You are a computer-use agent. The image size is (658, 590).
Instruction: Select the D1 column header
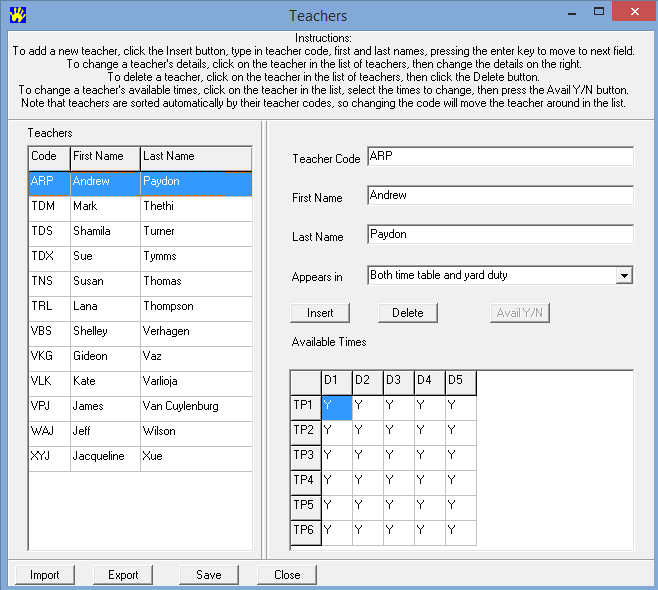pos(337,382)
